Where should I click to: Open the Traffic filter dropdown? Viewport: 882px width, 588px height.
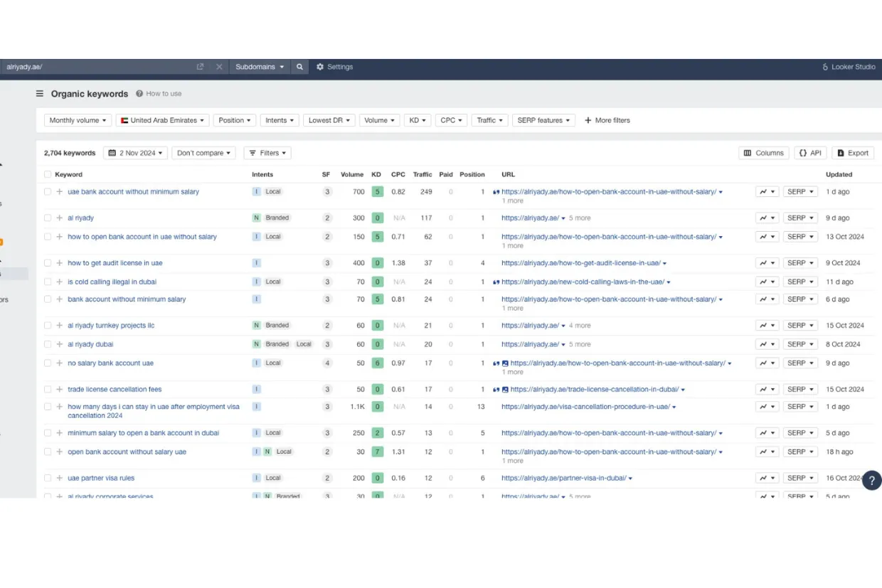tap(489, 121)
